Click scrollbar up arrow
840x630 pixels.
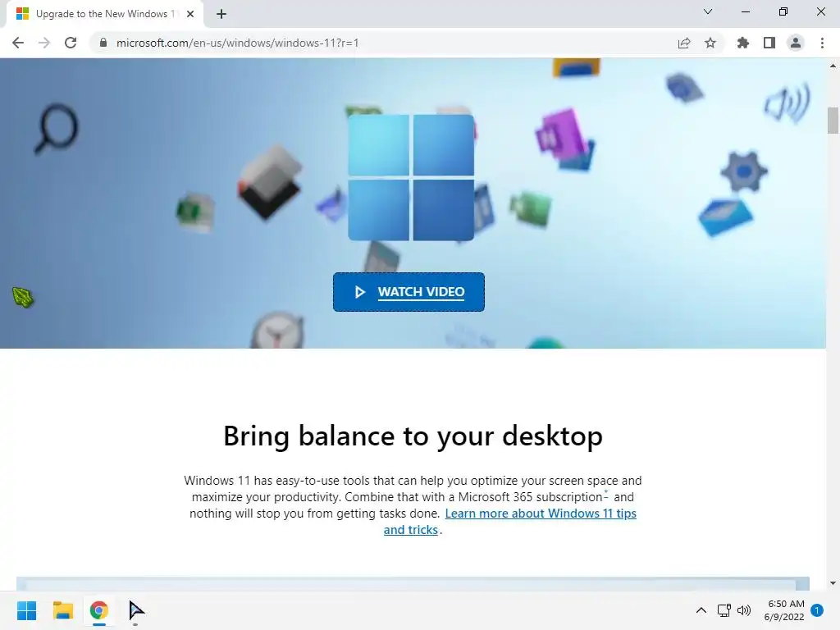coord(833,66)
